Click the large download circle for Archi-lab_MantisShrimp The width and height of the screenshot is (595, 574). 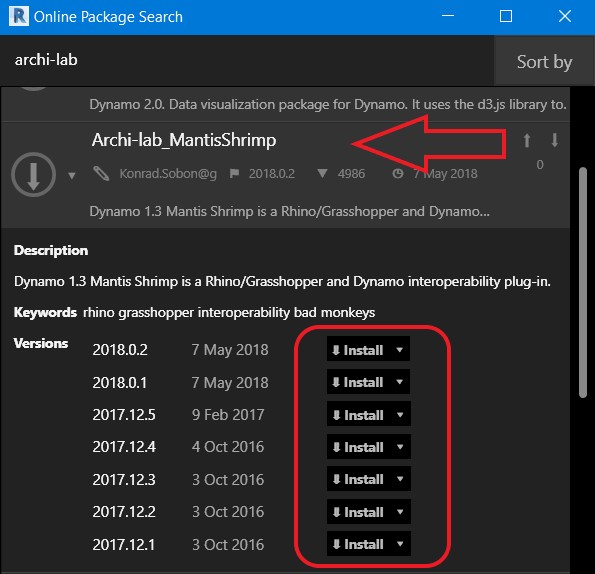click(33, 175)
